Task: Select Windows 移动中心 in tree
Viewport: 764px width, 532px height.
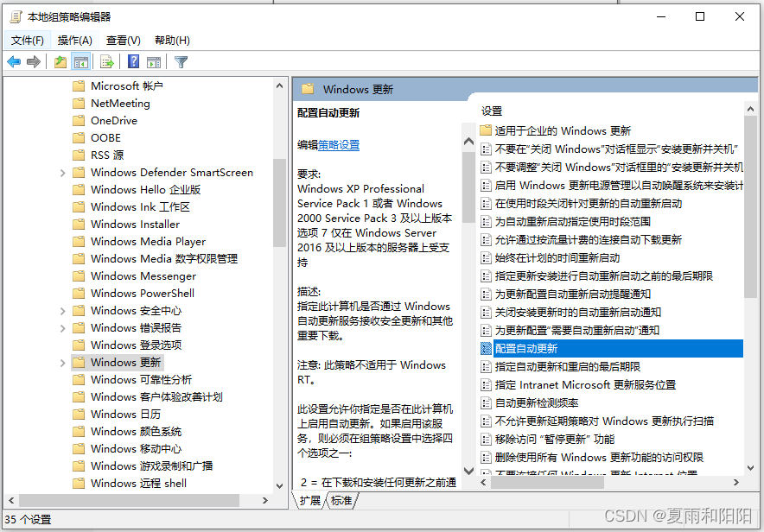Action: 136,449
